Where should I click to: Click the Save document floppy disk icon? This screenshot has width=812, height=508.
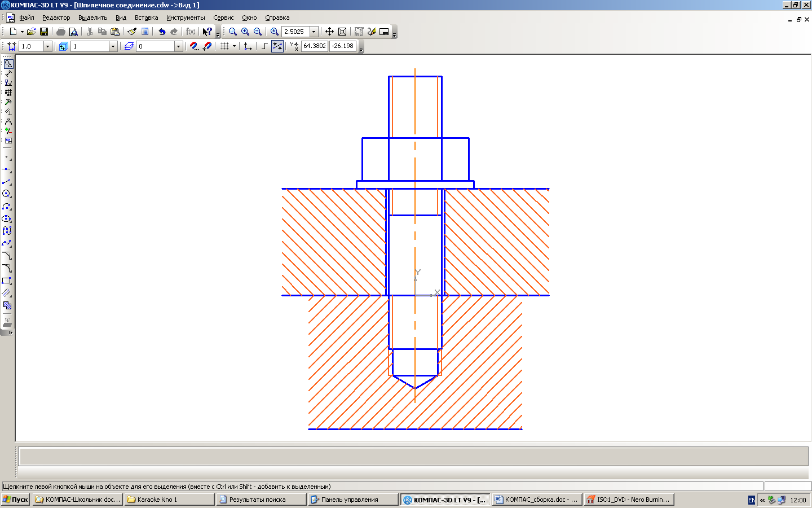tap(44, 32)
